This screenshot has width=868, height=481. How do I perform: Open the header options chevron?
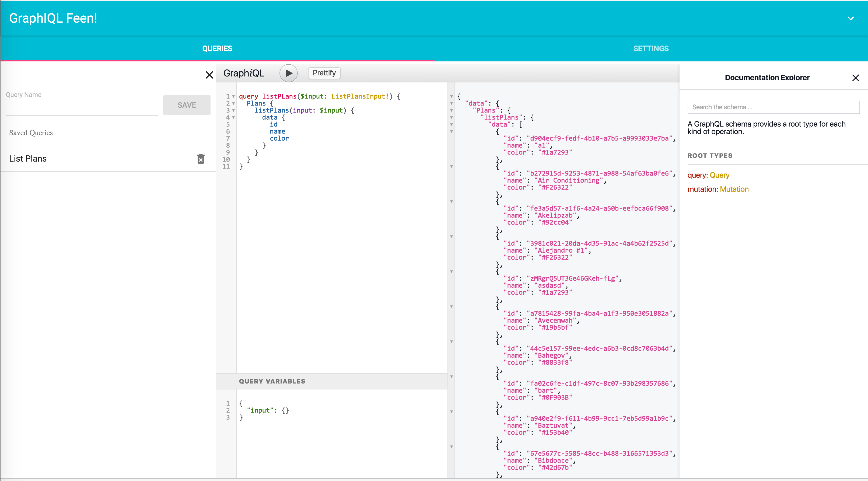click(x=851, y=18)
